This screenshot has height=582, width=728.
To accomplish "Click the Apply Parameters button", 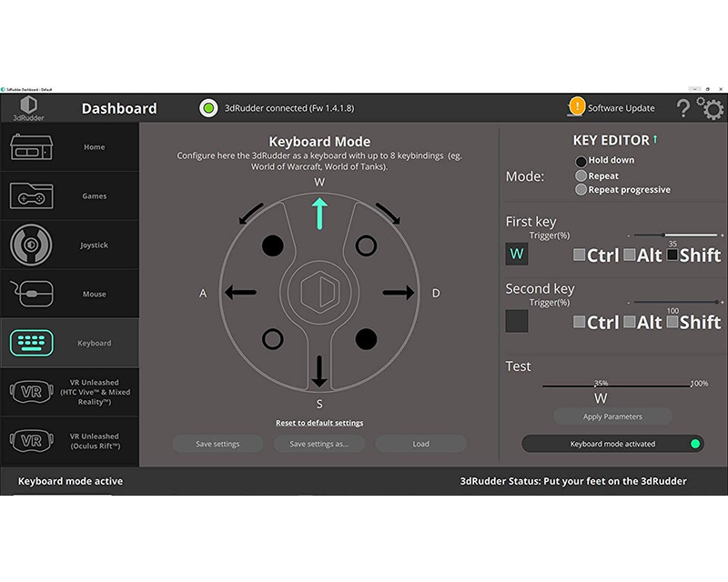I will click(612, 416).
